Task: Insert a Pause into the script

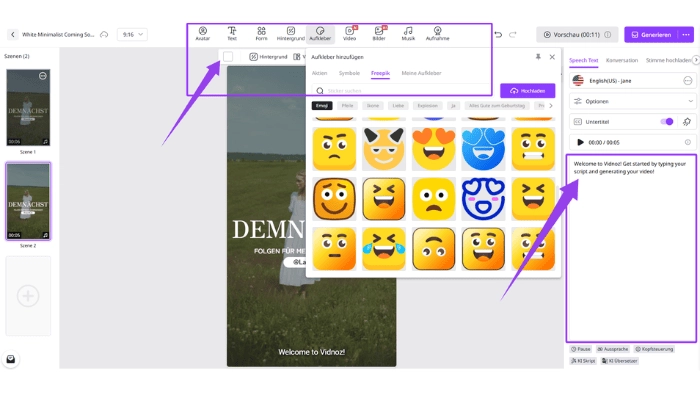Action: pyautogui.click(x=581, y=349)
